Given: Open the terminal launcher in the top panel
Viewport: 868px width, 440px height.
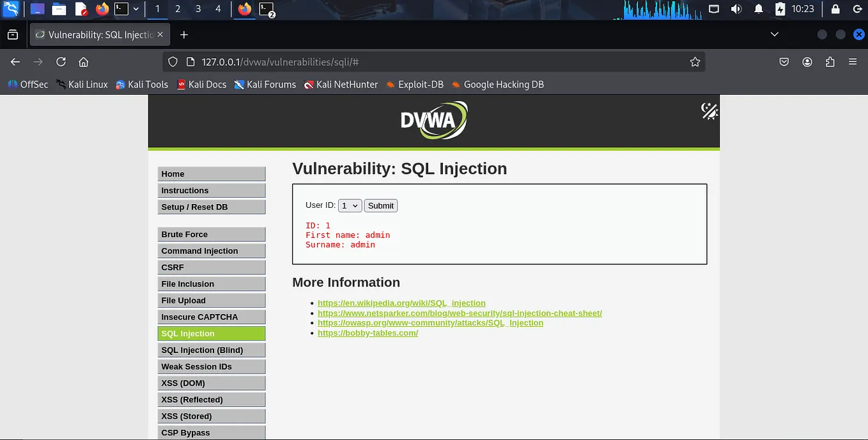Looking at the screenshot, I should (x=121, y=9).
